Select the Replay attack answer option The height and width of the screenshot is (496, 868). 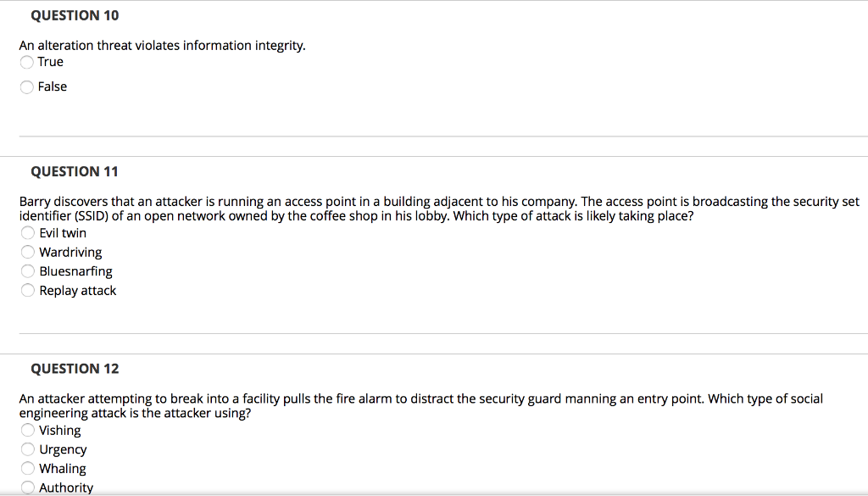coord(26,290)
